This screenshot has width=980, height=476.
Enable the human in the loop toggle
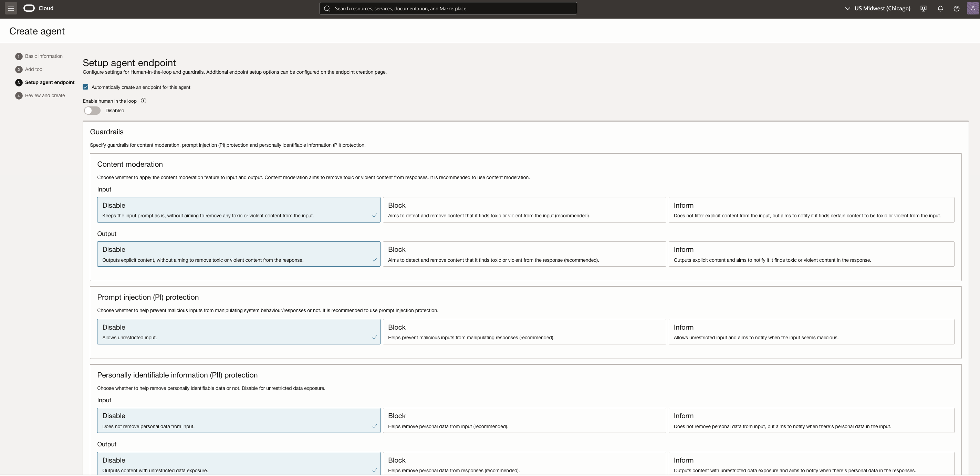pyautogui.click(x=92, y=111)
